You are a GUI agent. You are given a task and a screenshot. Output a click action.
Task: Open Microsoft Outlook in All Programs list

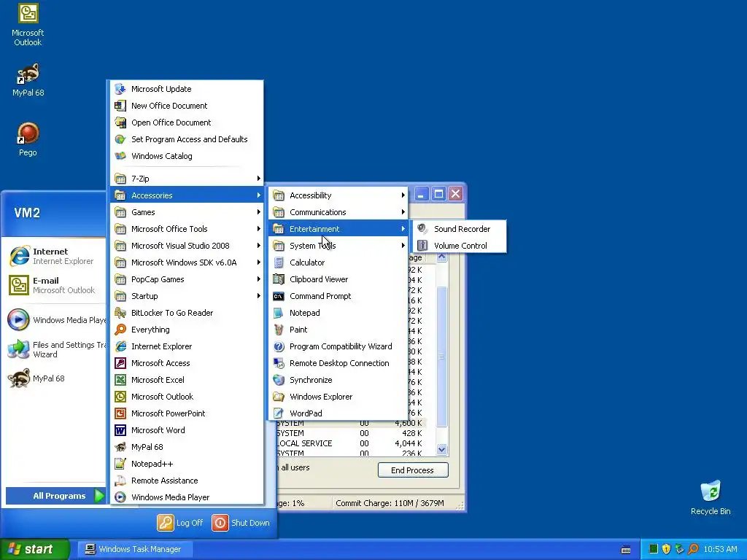click(187, 397)
